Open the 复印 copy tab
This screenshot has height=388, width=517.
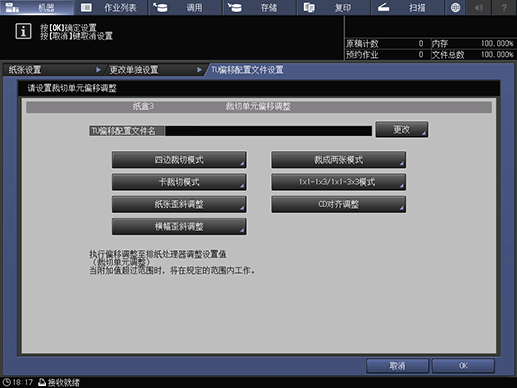333,7
